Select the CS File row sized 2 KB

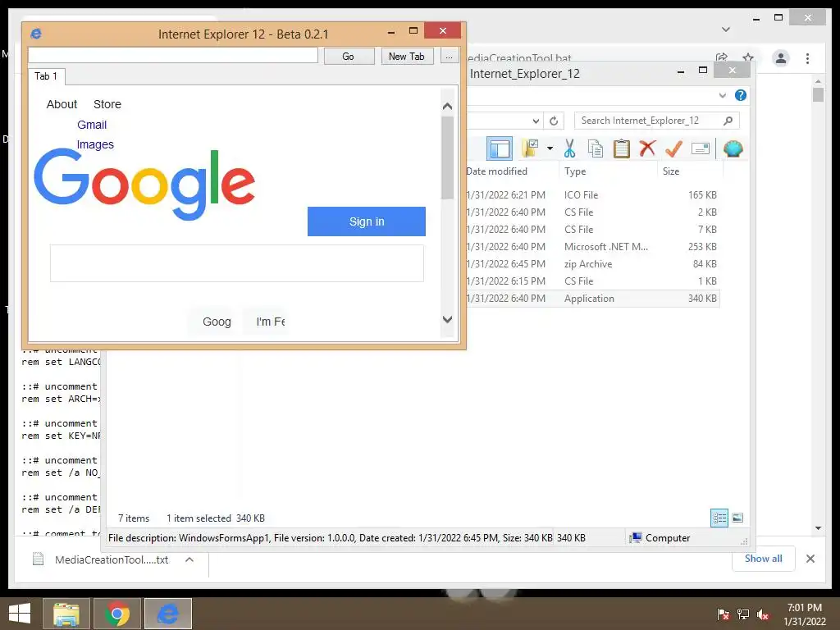click(x=592, y=212)
